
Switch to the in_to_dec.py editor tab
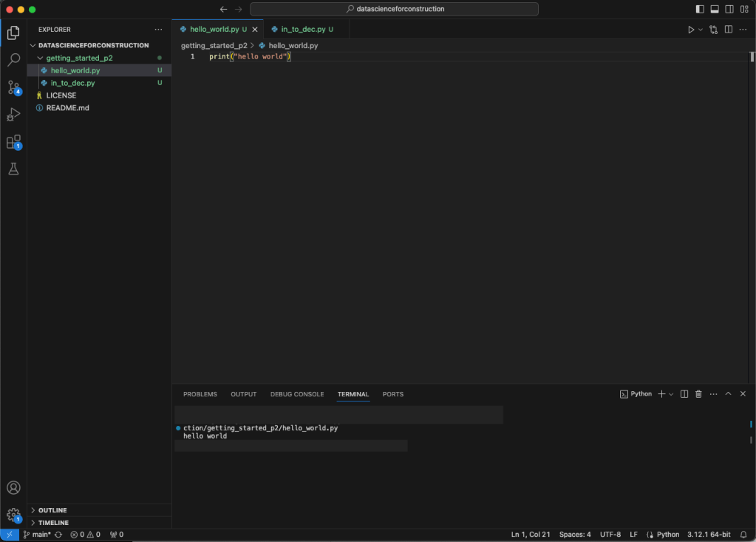[303, 30]
